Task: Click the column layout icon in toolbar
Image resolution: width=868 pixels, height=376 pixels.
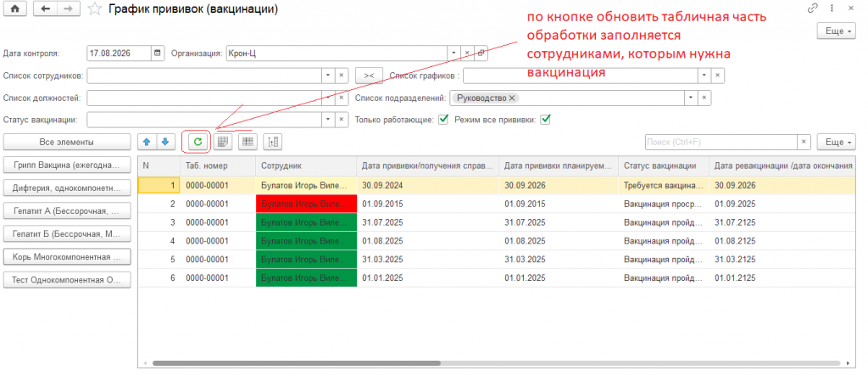Action: [272, 142]
